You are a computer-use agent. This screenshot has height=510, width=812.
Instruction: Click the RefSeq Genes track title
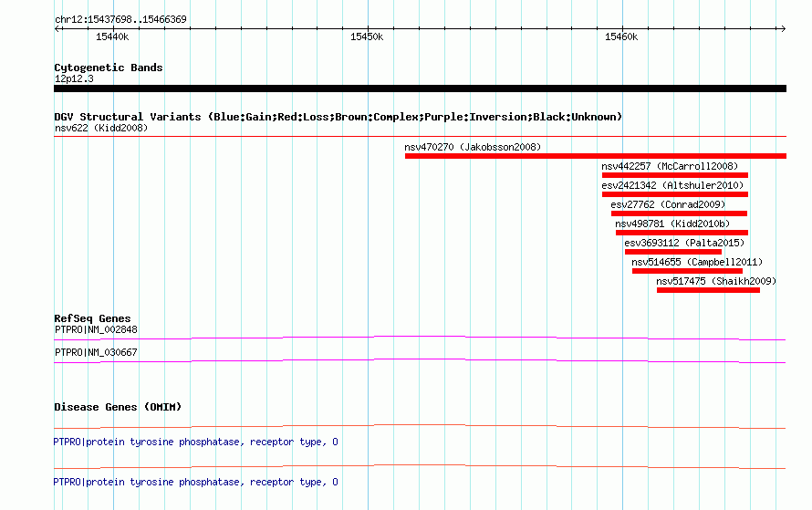tap(92, 318)
